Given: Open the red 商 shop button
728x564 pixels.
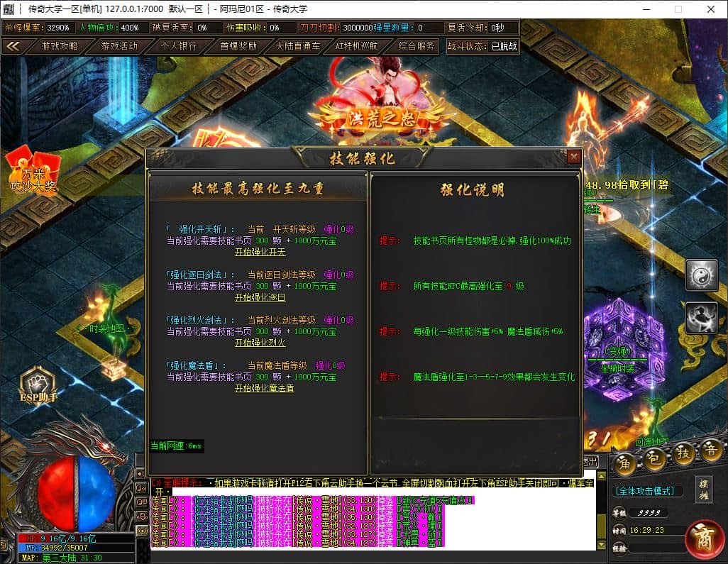Looking at the screenshot, I should [x=705, y=539].
